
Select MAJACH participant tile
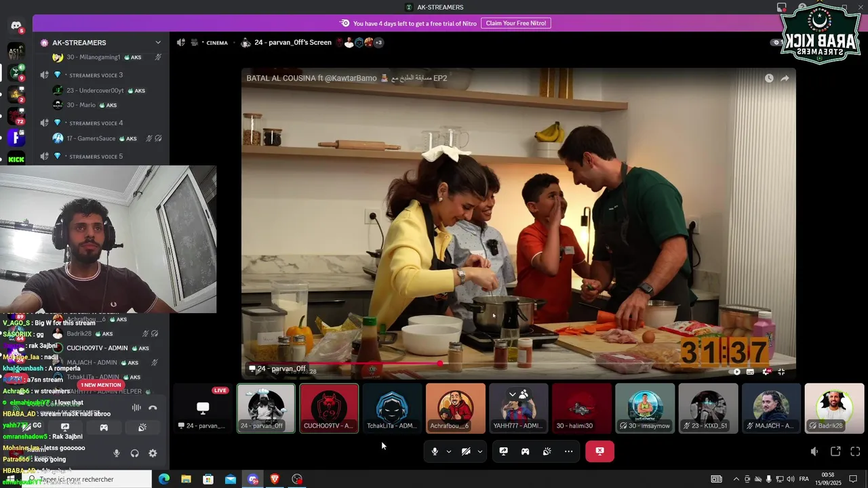click(x=770, y=408)
